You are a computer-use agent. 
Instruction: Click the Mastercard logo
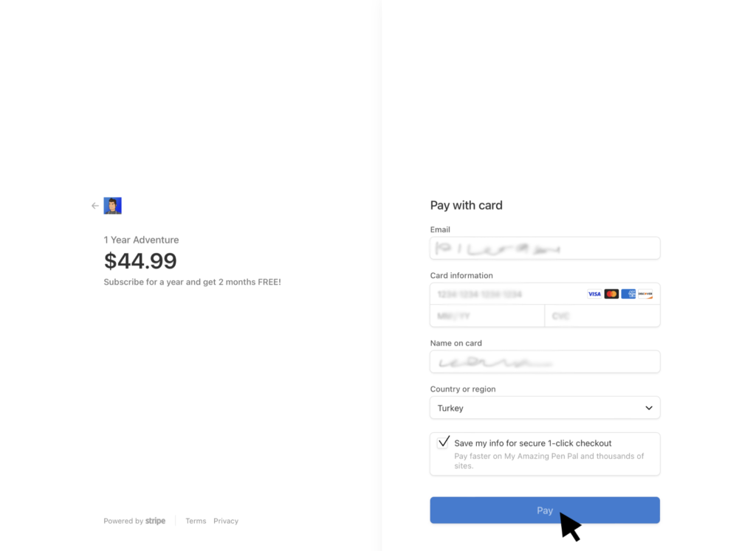pos(611,294)
